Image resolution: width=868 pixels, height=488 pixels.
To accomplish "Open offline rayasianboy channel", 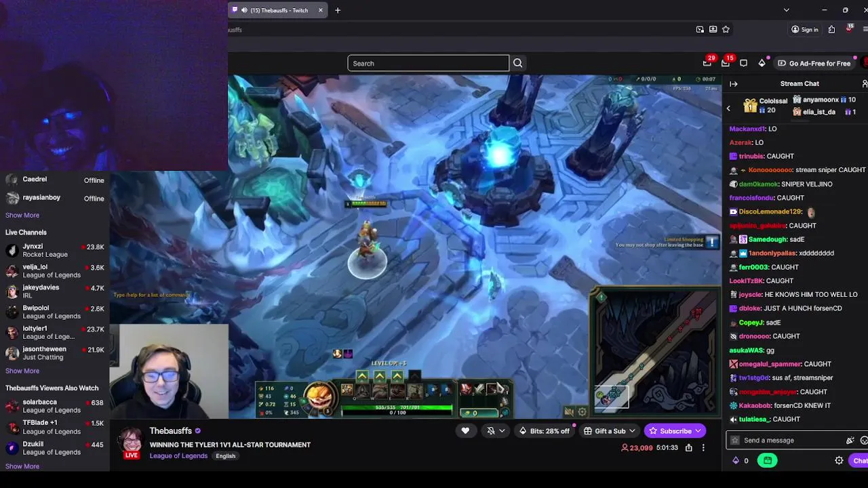I will click(x=54, y=198).
